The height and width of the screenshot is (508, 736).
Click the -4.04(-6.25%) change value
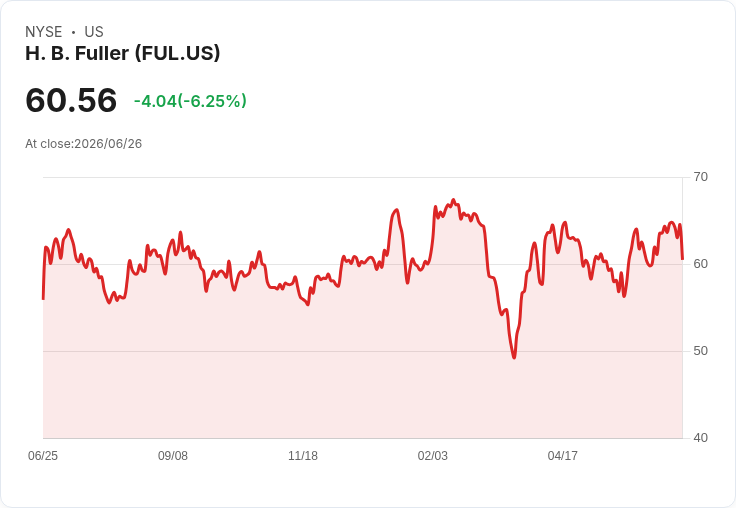coord(190,101)
